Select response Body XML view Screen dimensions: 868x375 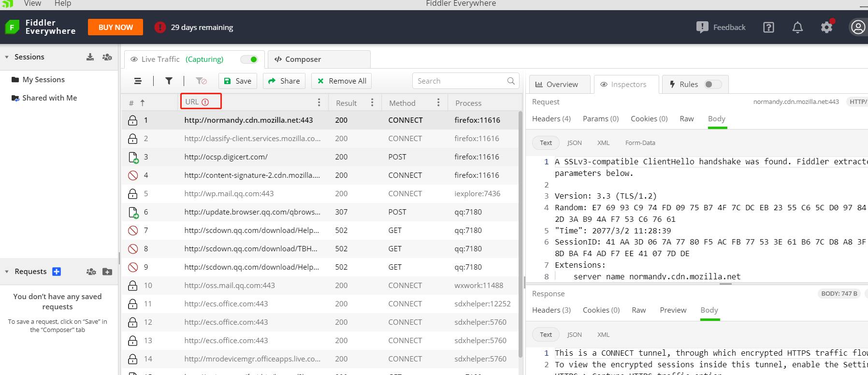604,335
